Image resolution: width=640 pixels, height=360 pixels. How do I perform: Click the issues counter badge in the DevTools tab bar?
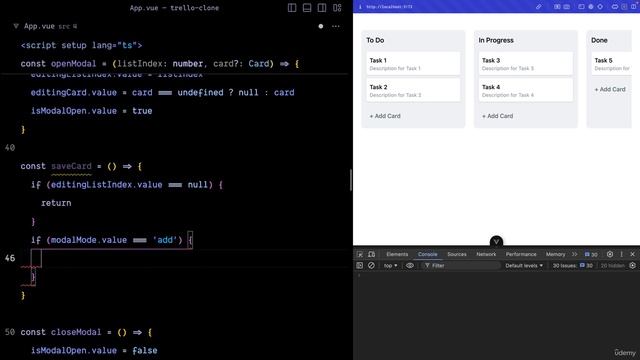[591, 254]
